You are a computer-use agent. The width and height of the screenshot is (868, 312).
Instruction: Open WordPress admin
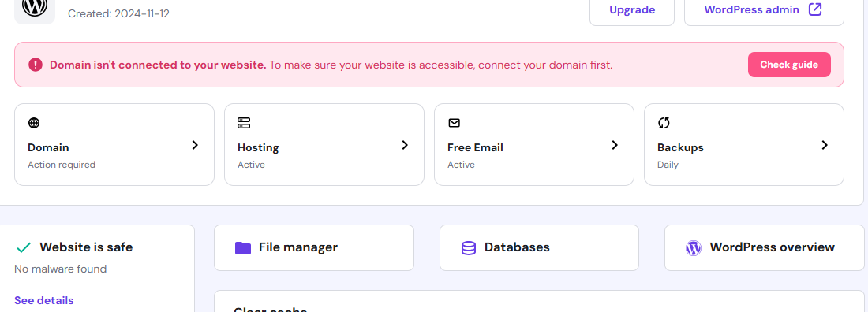click(x=764, y=10)
